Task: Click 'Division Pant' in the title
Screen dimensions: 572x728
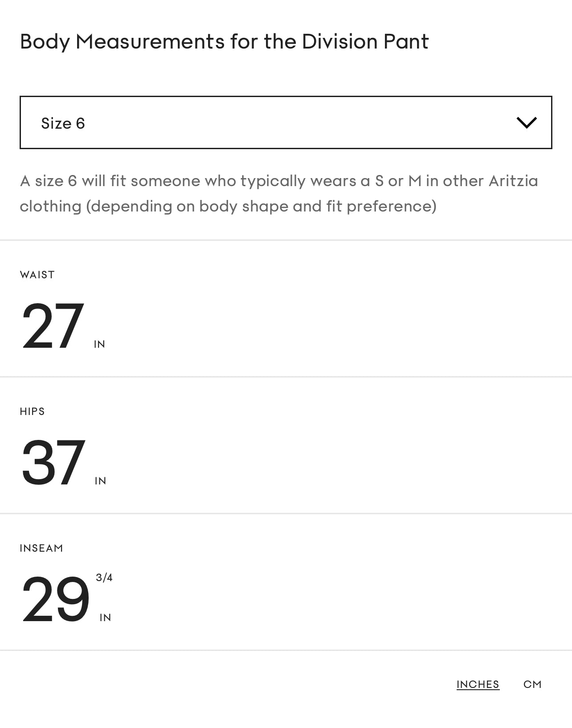Action: point(365,41)
